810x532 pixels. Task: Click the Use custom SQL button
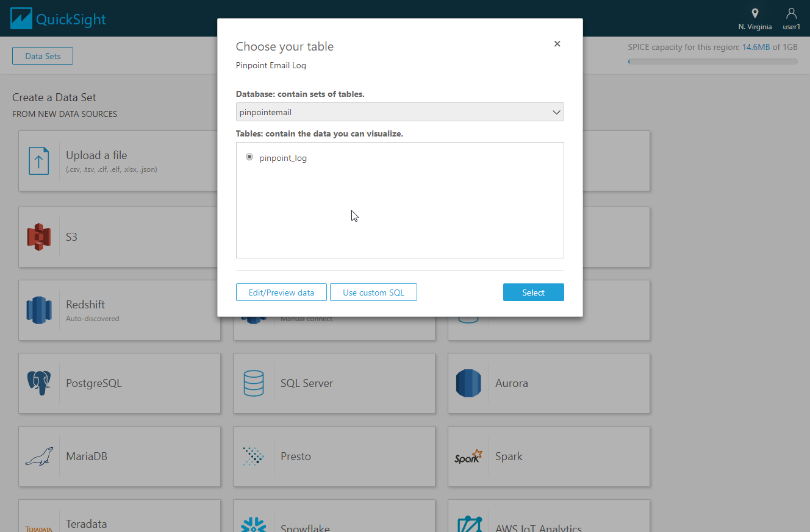(x=373, y=293)
